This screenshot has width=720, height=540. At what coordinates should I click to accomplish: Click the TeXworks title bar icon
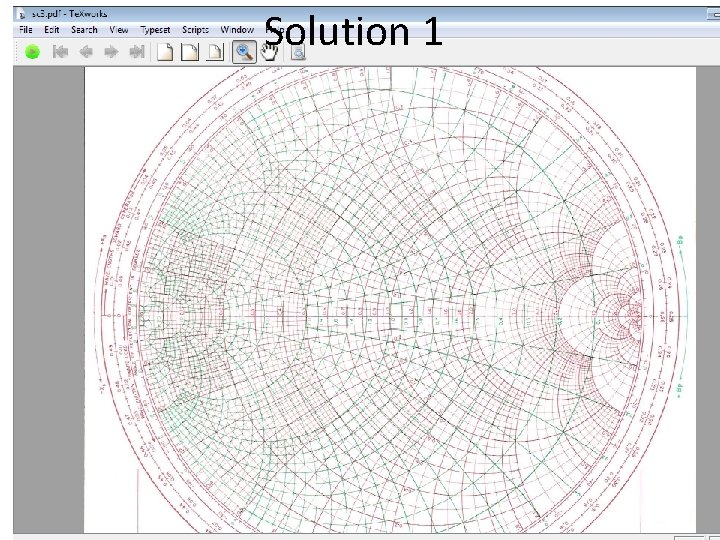21,15
